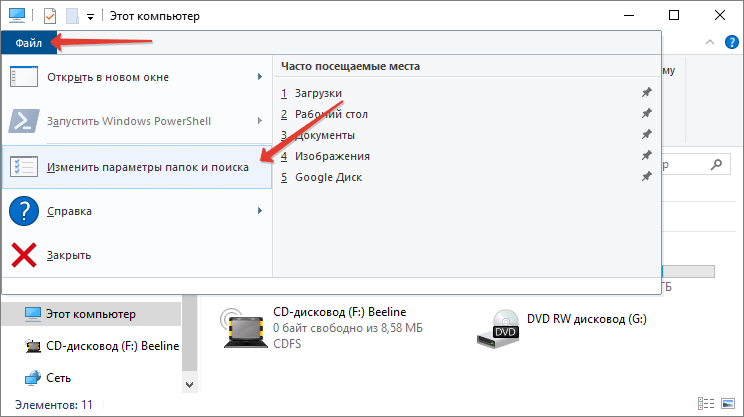Expand the Справка submenu arrow
This screenshot has width=744, height=417.
click(x=260, y=211)
